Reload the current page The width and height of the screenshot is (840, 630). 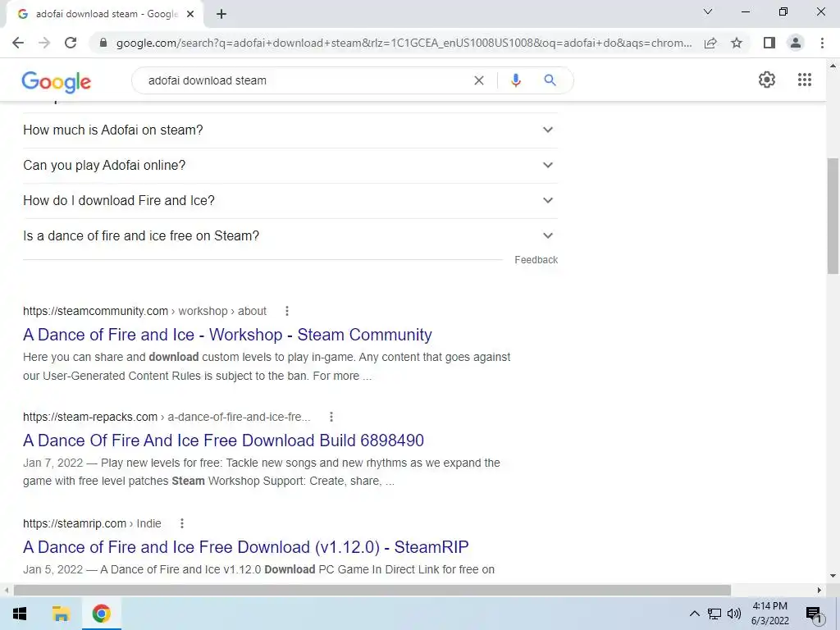coord(71,43)
